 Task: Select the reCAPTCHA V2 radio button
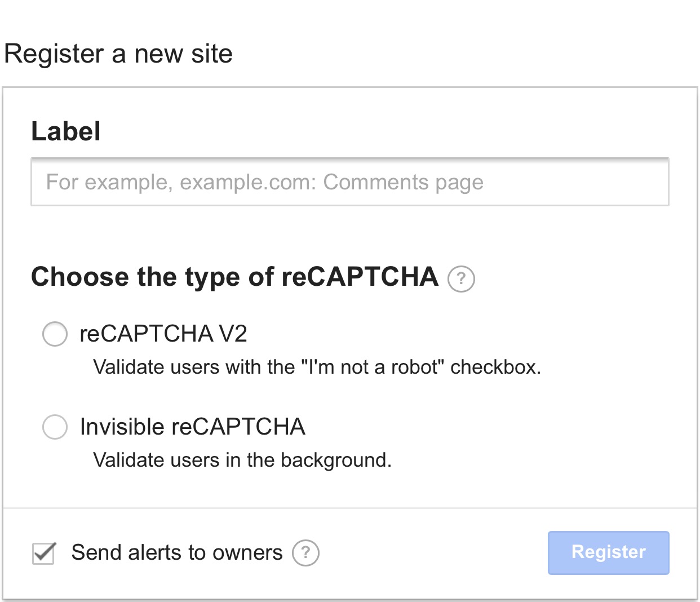(x=55, y=334)
